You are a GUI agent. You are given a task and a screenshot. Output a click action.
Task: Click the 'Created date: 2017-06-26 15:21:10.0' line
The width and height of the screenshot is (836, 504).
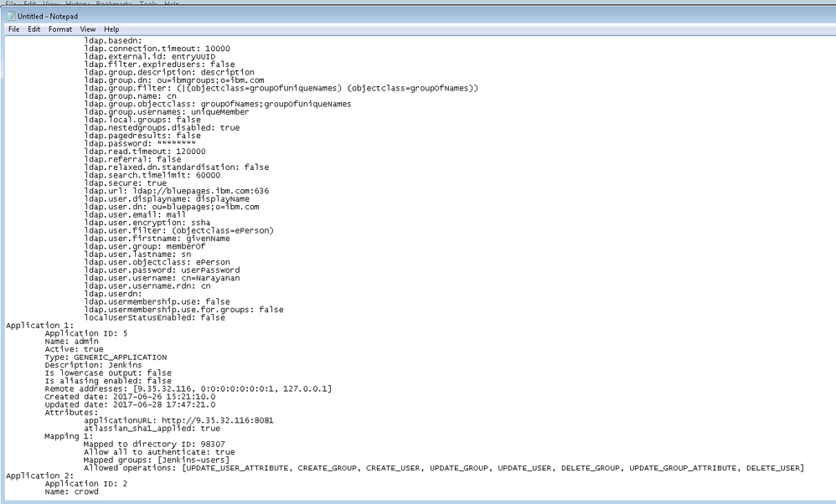(x=130, y=397)
